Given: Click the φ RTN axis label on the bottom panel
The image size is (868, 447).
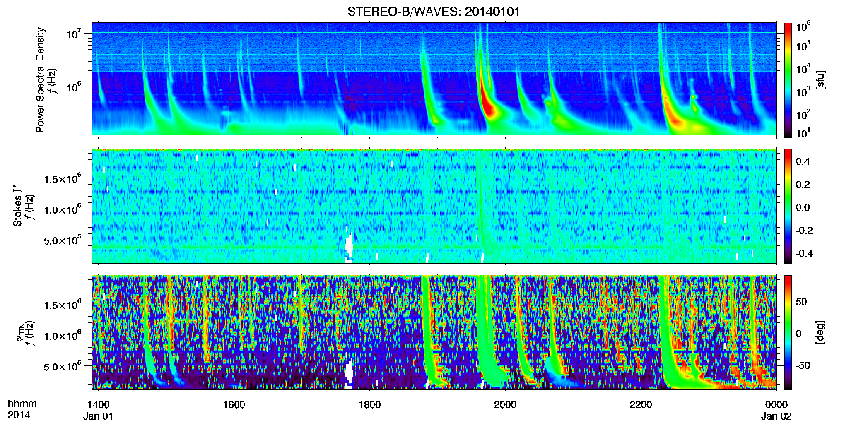Looking at the screenshot, I should point(20,332).
